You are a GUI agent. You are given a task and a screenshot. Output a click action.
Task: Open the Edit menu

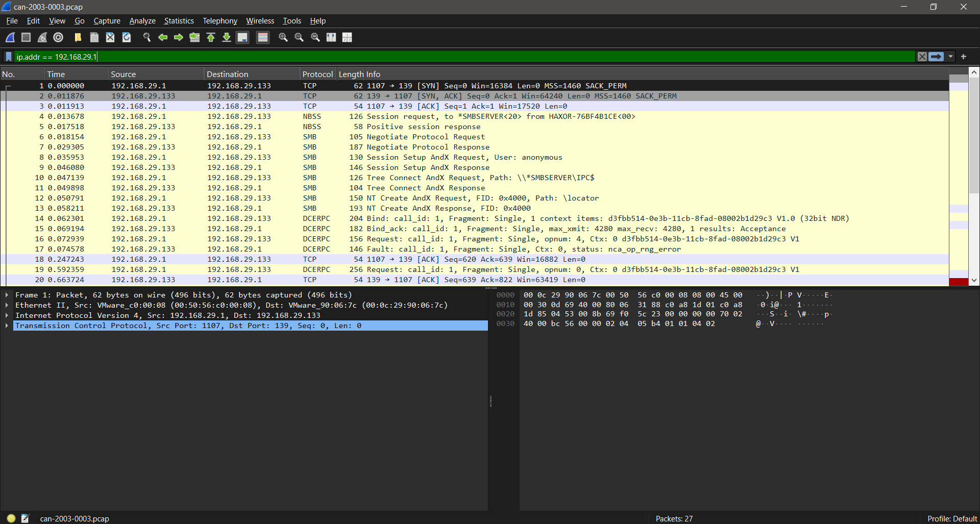(33, 21)
